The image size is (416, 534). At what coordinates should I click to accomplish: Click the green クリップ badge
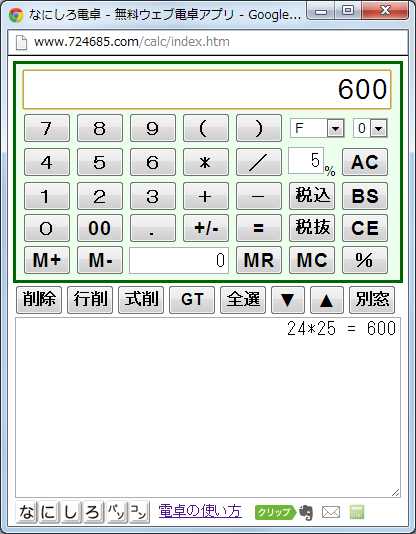[275, 512]
